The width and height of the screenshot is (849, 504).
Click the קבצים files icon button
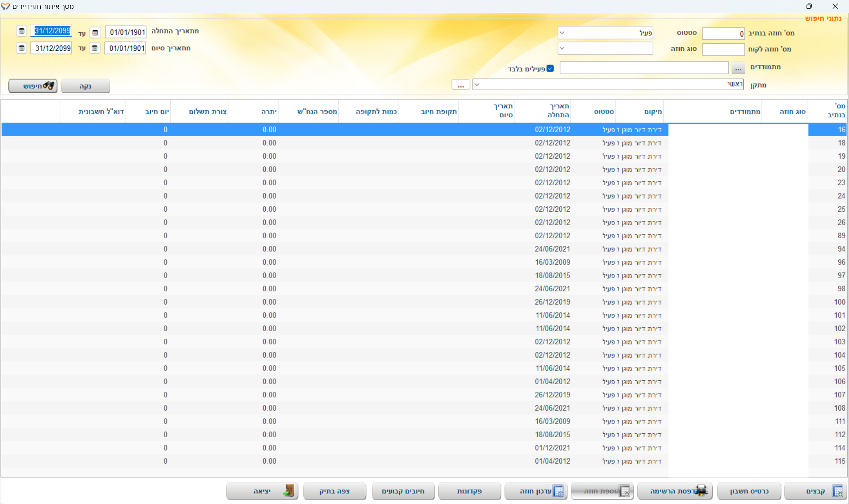837,491
